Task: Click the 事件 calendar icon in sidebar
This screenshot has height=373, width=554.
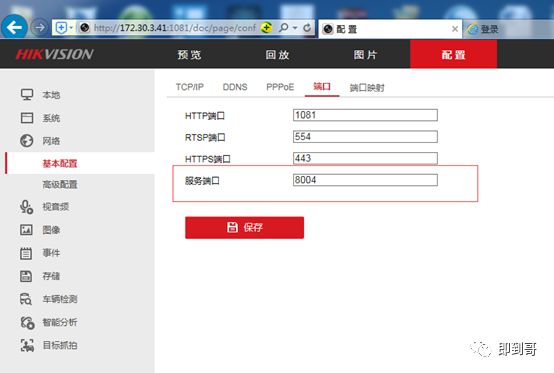Action: click(x=26, y=253)
